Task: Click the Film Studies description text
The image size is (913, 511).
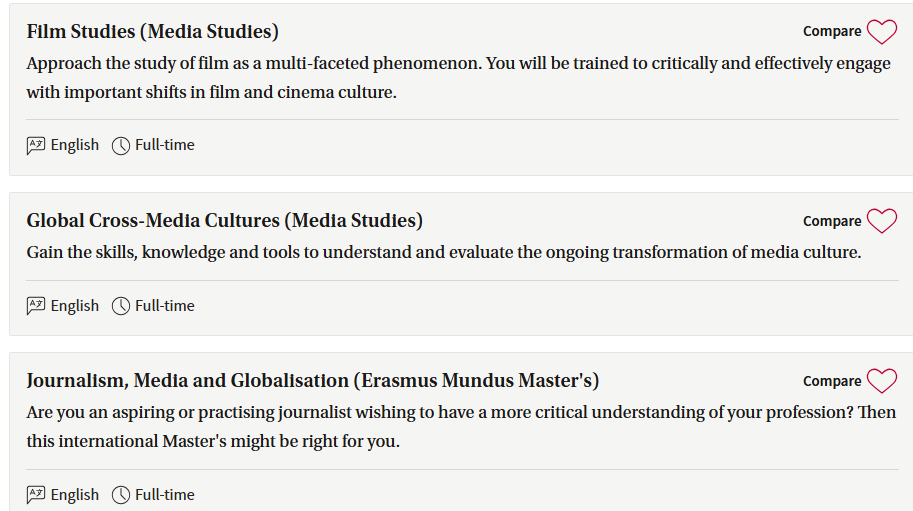Action: (x=458, y=77)
